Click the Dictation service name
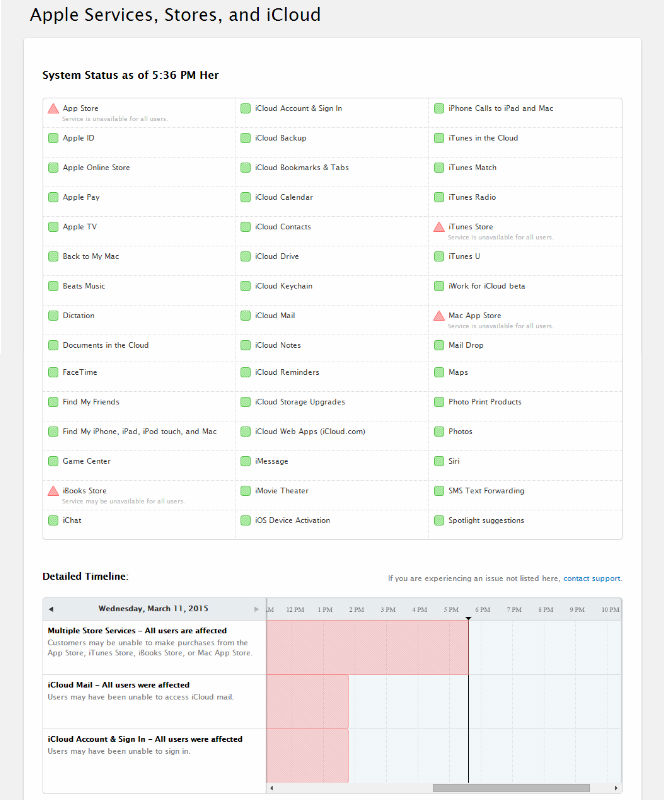Viewport: 664px width, 801px height. [79, 316]
